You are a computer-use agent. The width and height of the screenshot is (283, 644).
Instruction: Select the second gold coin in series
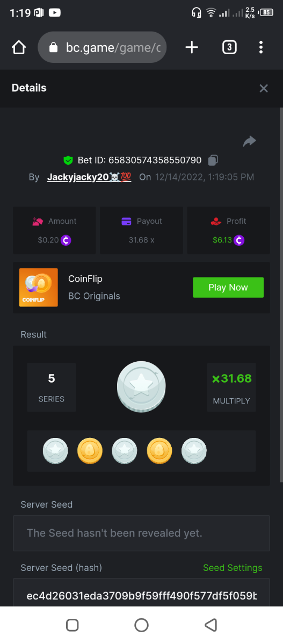90,451
